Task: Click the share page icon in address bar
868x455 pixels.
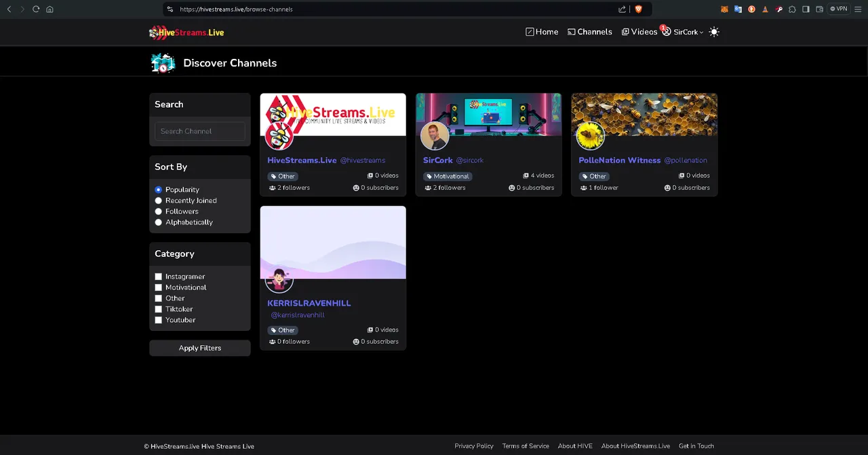Action: (622, 9)
